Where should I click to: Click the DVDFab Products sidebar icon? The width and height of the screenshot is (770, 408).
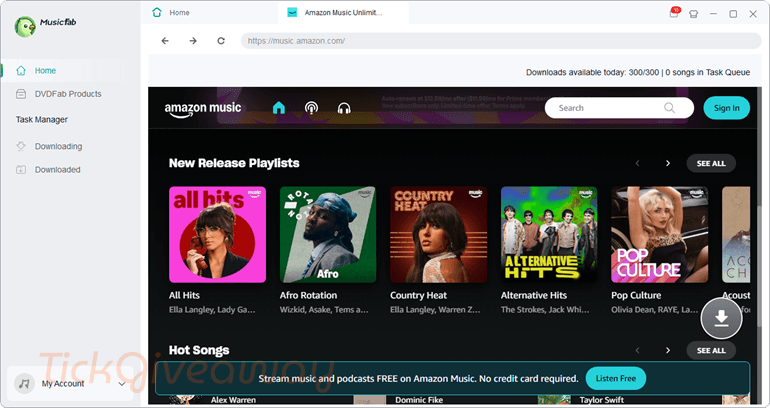[x=21, y=94]
